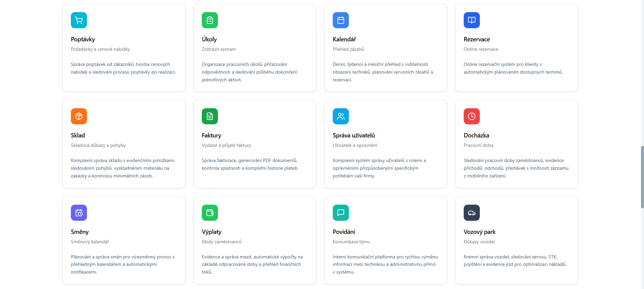Click the green Výplaty wallet icon

pyautogui.click(x=210, y=213)
